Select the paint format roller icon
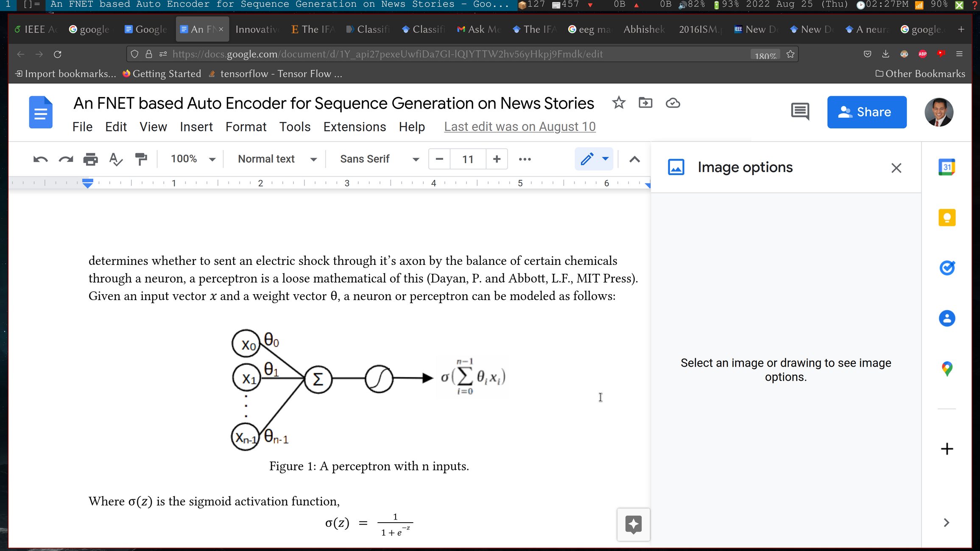This screenshot has height=551, width=980. click(141, 159)
